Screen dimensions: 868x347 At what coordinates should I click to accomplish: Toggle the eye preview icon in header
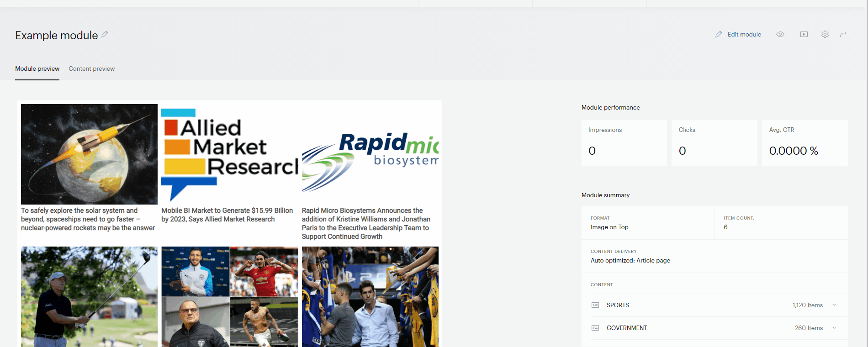[780, 34]
